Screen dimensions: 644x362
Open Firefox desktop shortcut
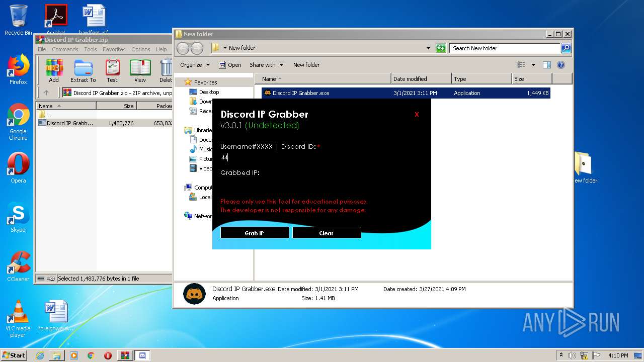(18, 69)
